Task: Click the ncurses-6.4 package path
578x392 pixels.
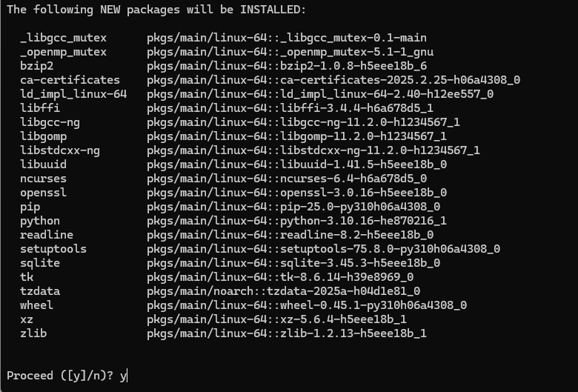Action: 287,179
